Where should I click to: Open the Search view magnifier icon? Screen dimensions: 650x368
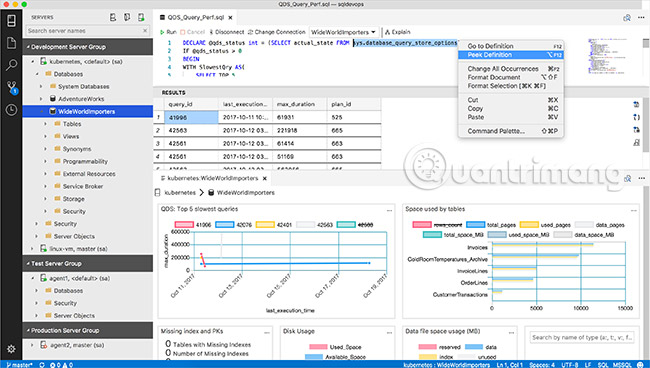11,65
